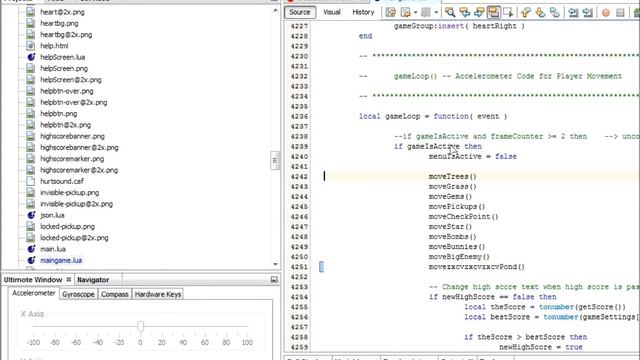640x360 pixels.
Task: Click the X Axis slider handle
Action: [140, 326]
